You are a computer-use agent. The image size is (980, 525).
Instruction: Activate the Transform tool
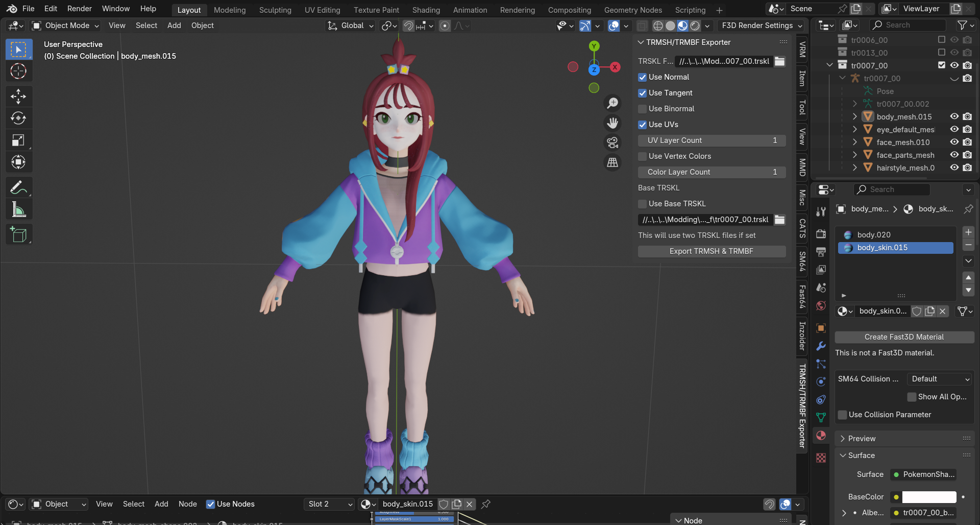(x=18, y=162)
